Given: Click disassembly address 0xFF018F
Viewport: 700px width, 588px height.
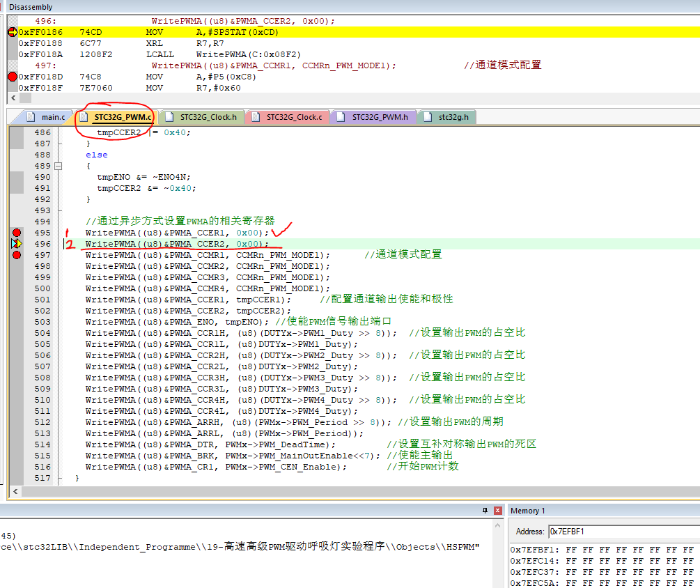Looking at the screenshot, I should (x=40, y=88).
